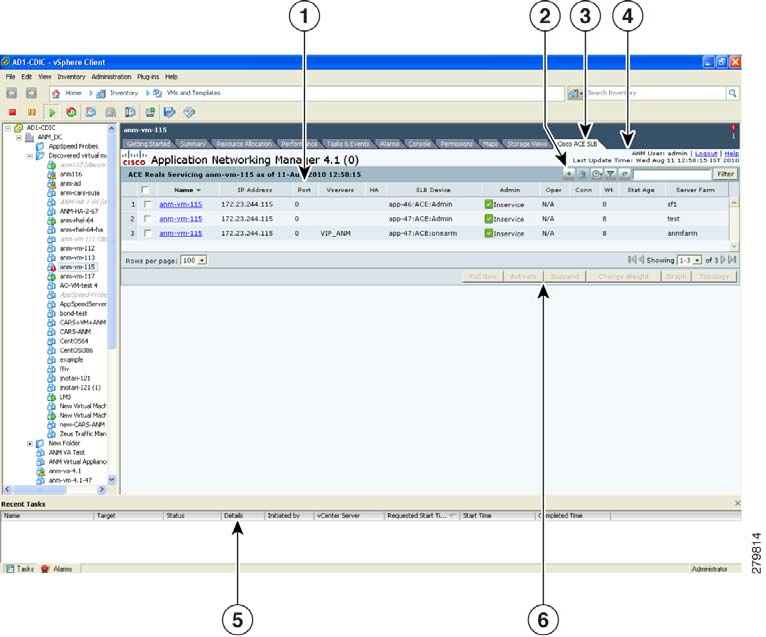This screenshot has height=637, width=766.
Task: Toggle the select-all checkbox in table header
Action: tap(148, 189)
